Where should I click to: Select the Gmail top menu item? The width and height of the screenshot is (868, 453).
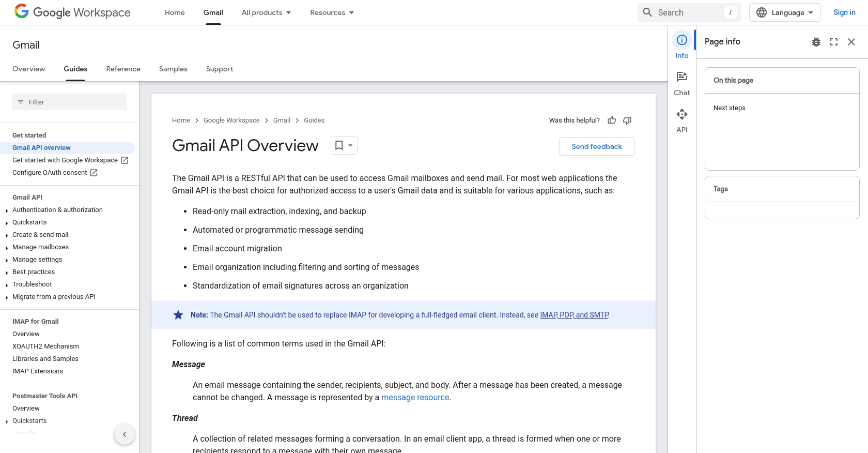tap(213, 12)
